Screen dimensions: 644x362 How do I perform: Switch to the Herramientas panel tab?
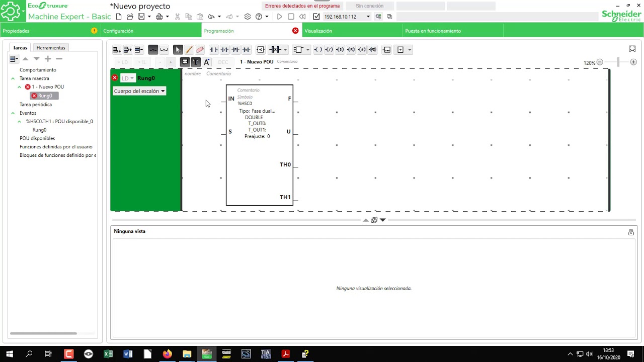[51, 48]
